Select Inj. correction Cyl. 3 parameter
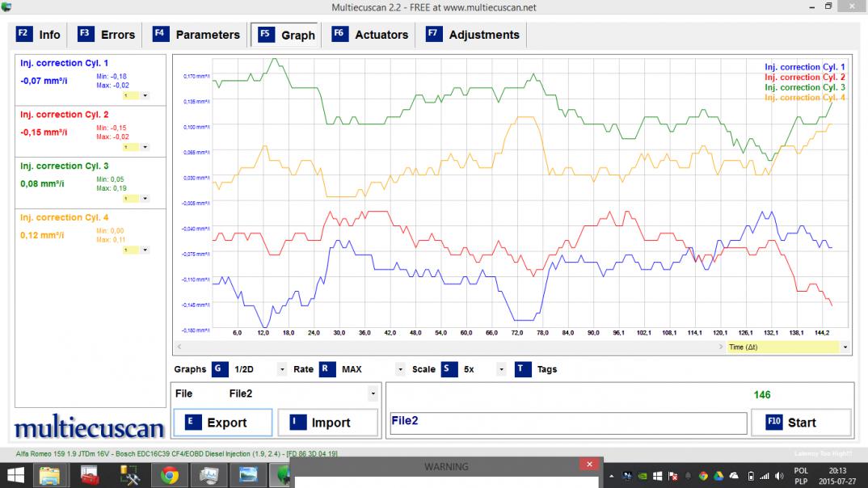This screenshot has width=868, height=488. [x=64, y=166]
